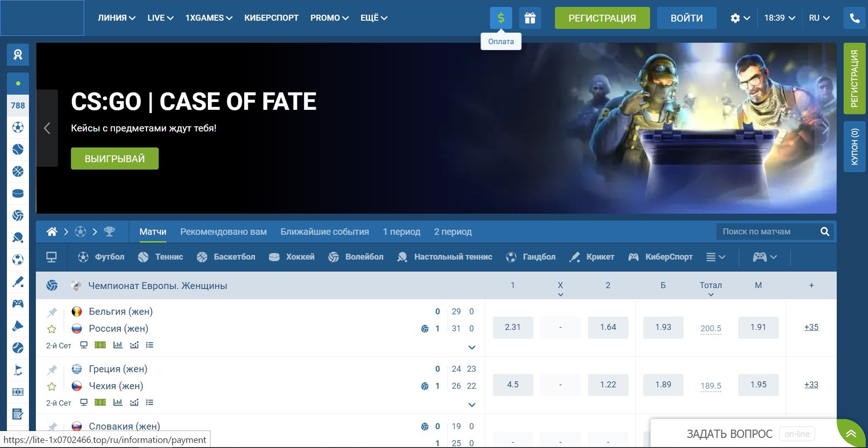Expand the 18:39 time dropdown
This screenshot has height=448, width=868.
[780, 18]
